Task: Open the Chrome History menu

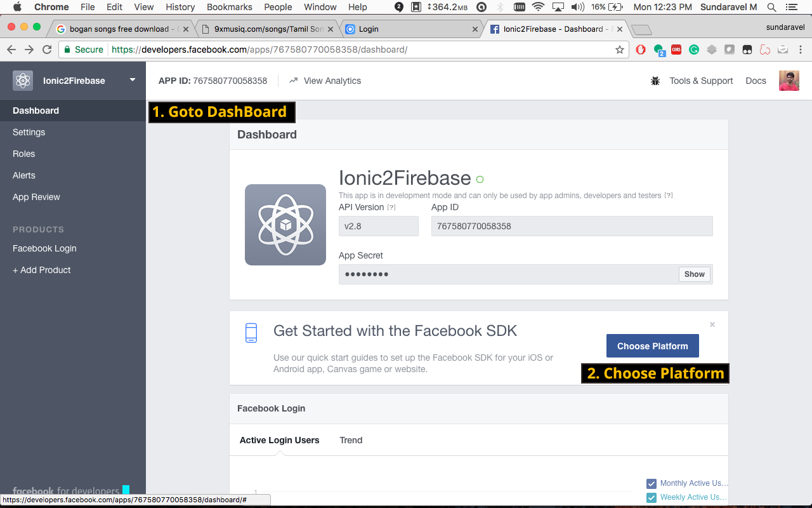Action: [x=180, y=7]
